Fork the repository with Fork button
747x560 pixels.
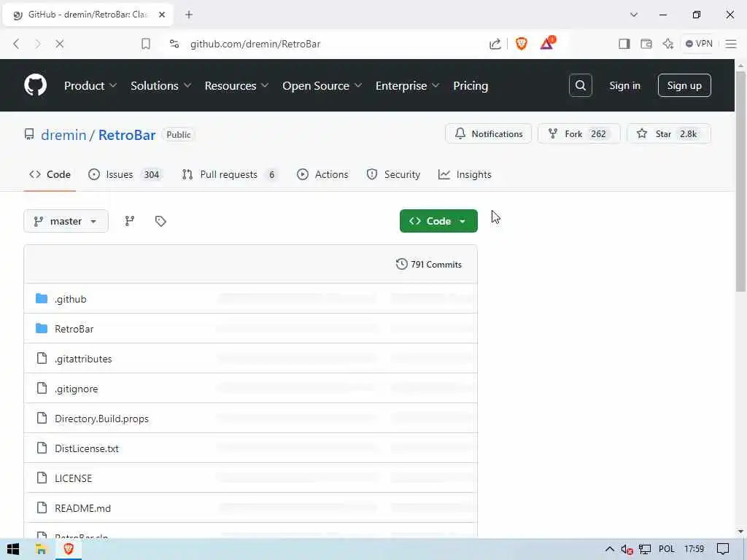[578, 134]
